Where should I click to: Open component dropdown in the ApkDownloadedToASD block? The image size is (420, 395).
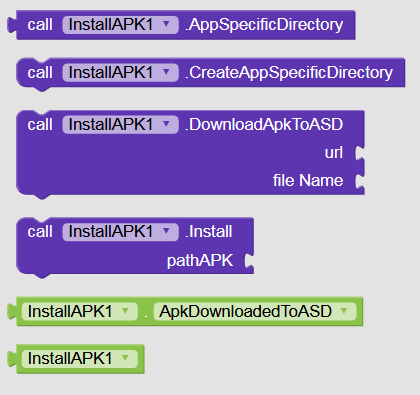click(80, 312)
